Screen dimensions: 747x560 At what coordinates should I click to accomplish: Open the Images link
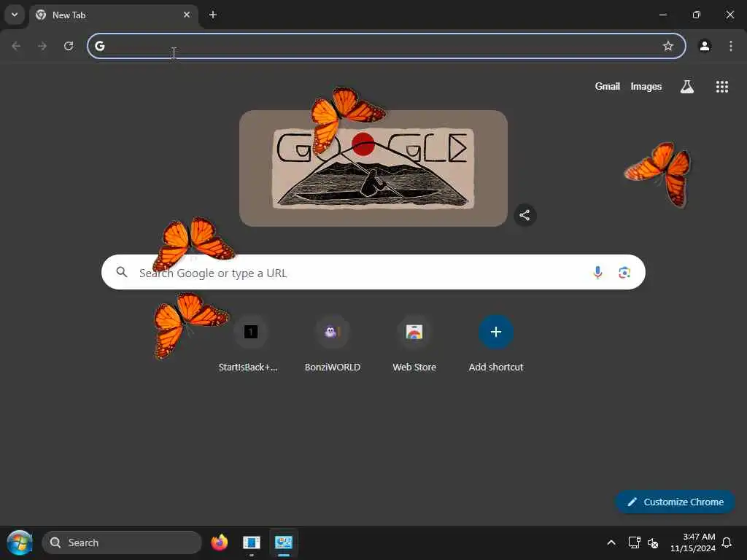[x=646, y=86]
